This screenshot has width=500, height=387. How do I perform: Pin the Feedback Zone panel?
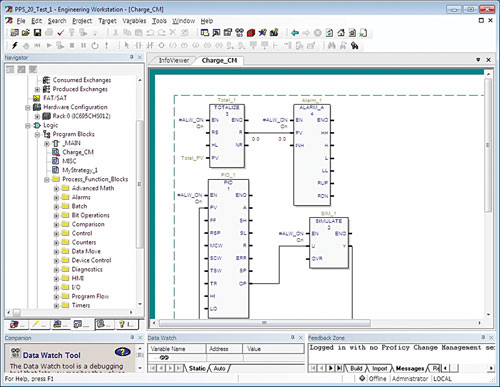tap(483, 338)
